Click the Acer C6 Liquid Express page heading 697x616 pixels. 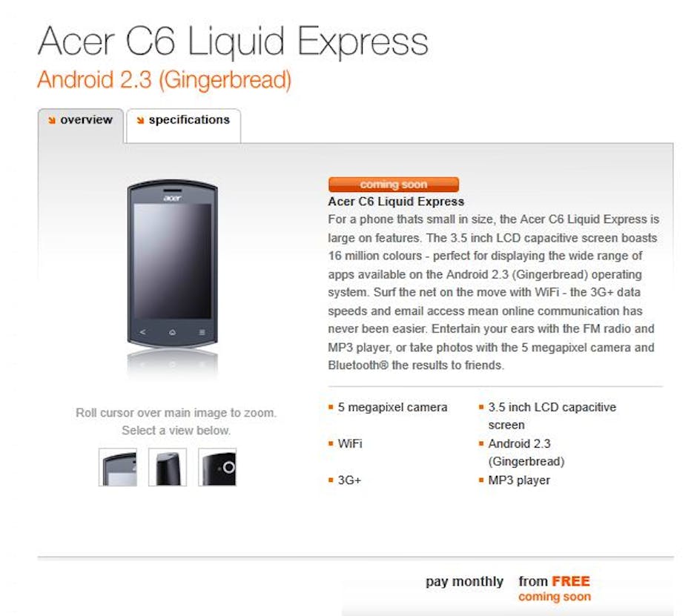(x=233, y=42)
